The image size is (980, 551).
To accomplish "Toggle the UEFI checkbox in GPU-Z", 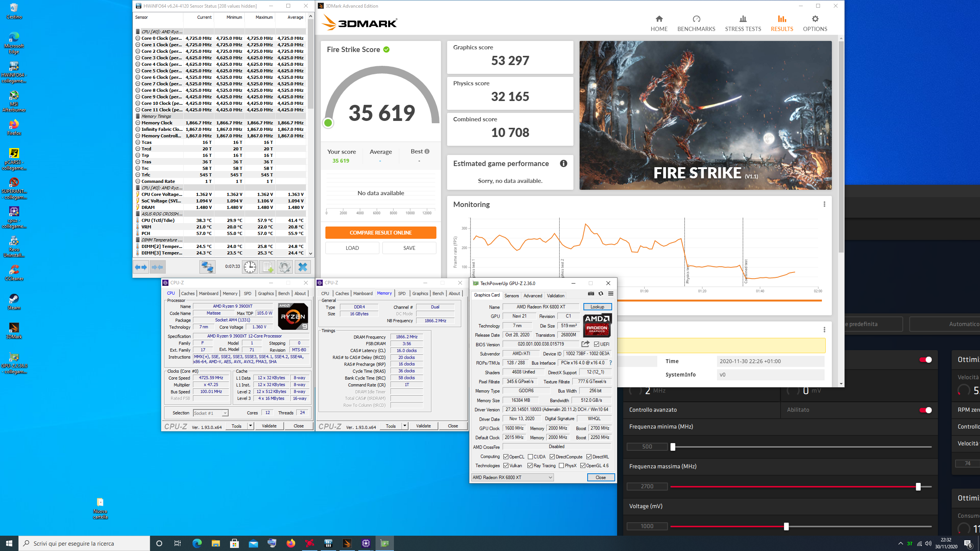I will pos(596,344).
